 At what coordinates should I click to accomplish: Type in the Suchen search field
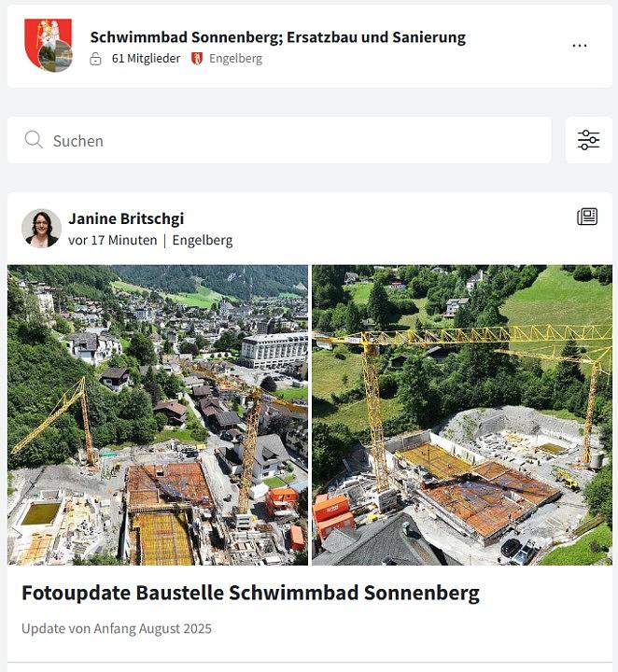tap(280, 140)
